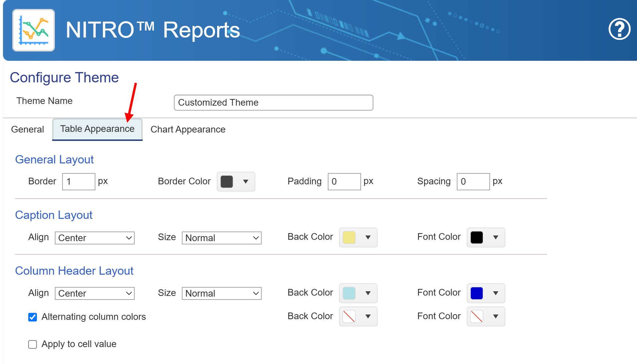
Task: Switch to the General tab
Action: 28,129
